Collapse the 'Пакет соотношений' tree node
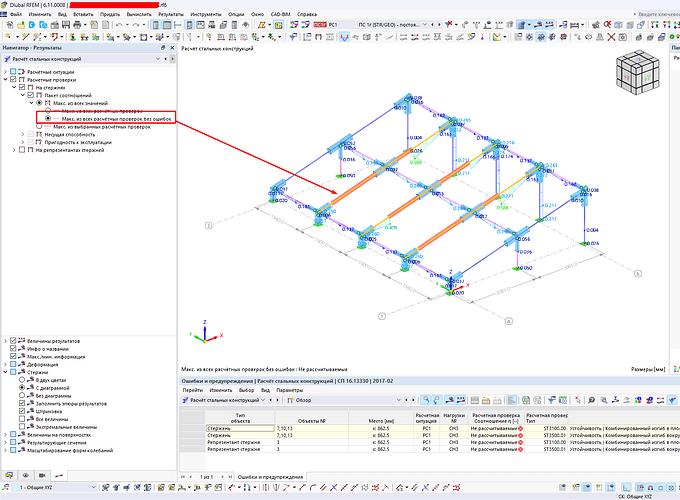Screen dimensions: 680x500 (23, 95)
